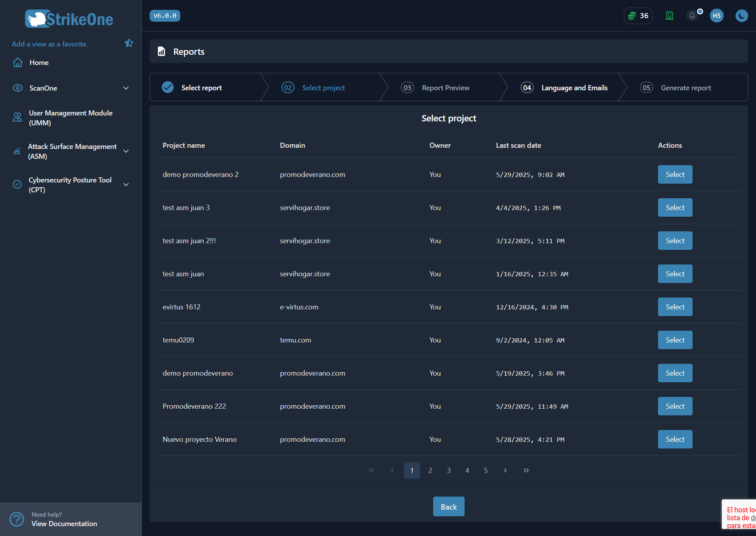Click the help question mark icon
This screenshot has width=756, height=536.
(17, 519)
